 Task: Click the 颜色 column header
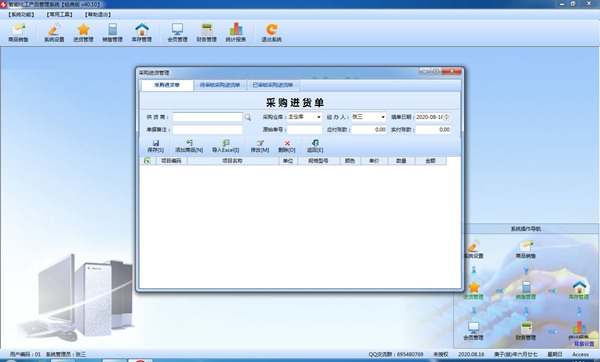click(350, 161)
